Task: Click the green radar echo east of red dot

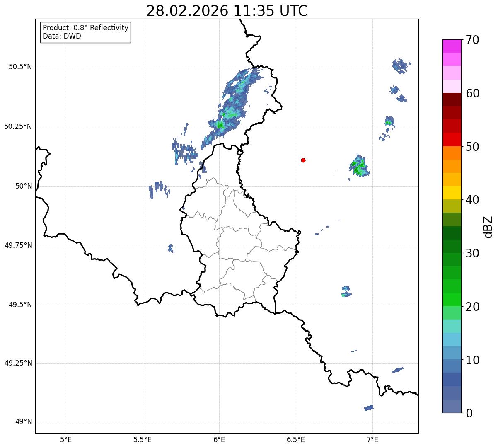Action: click(x=359, y=166)
